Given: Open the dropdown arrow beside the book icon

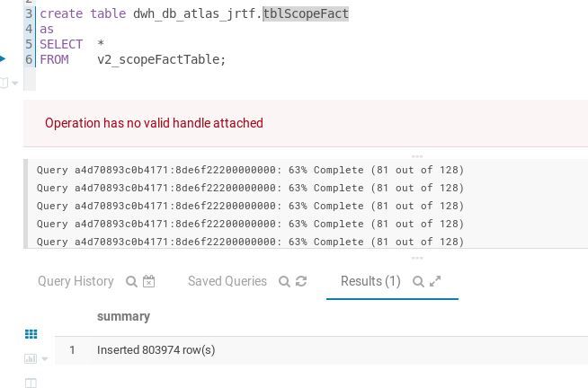Looking at the screenshot, I should coord(15,83).
